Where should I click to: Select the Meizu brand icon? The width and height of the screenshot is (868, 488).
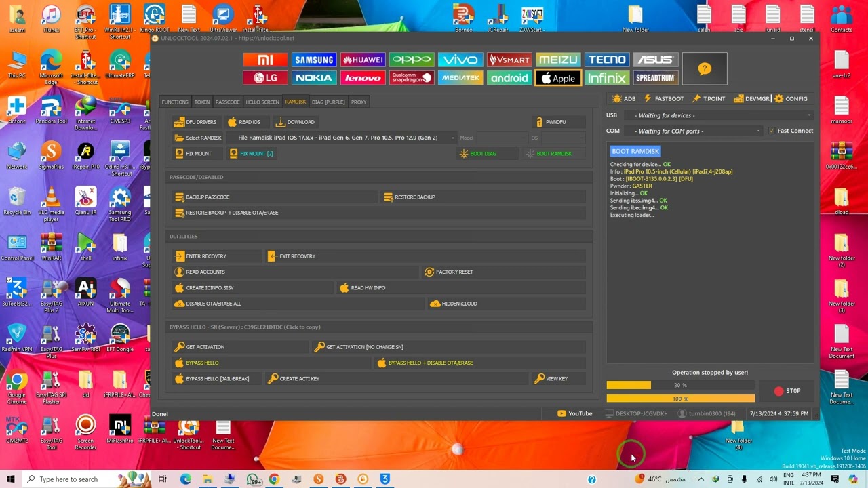pyautogui.click(x=558, y=60)
